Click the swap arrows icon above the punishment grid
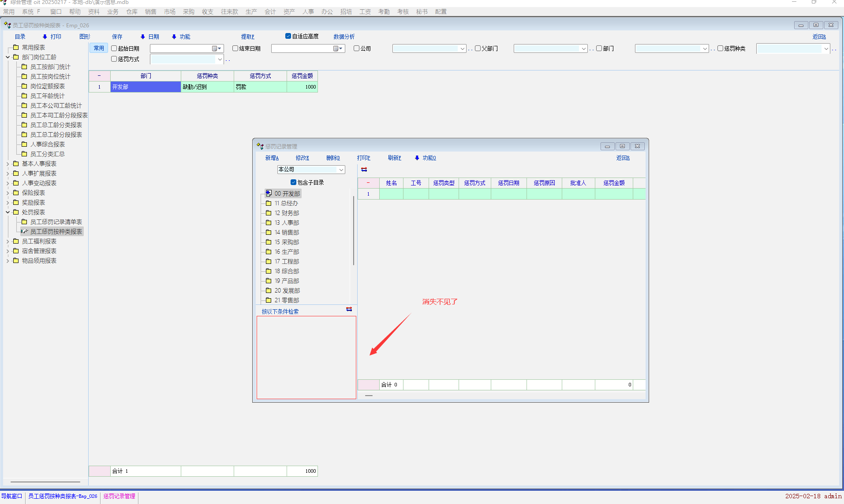Image resolution: width=844 pixels, height=504 pixels. click(x=364, y=170)
